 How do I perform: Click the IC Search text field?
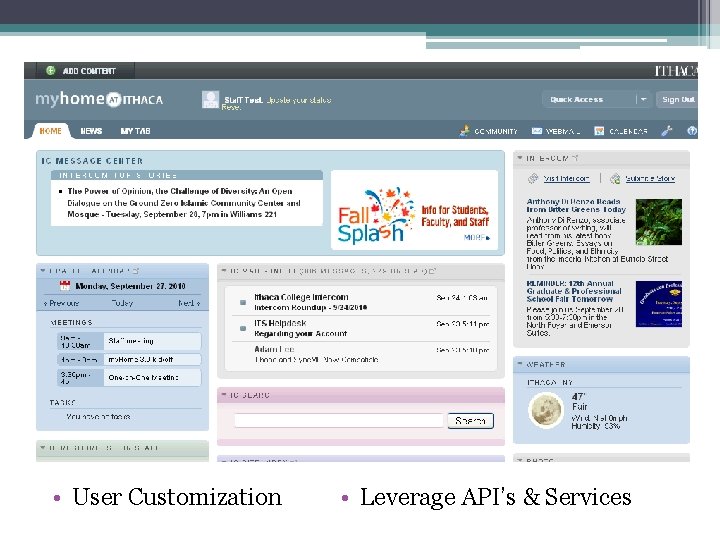(339, 421)
